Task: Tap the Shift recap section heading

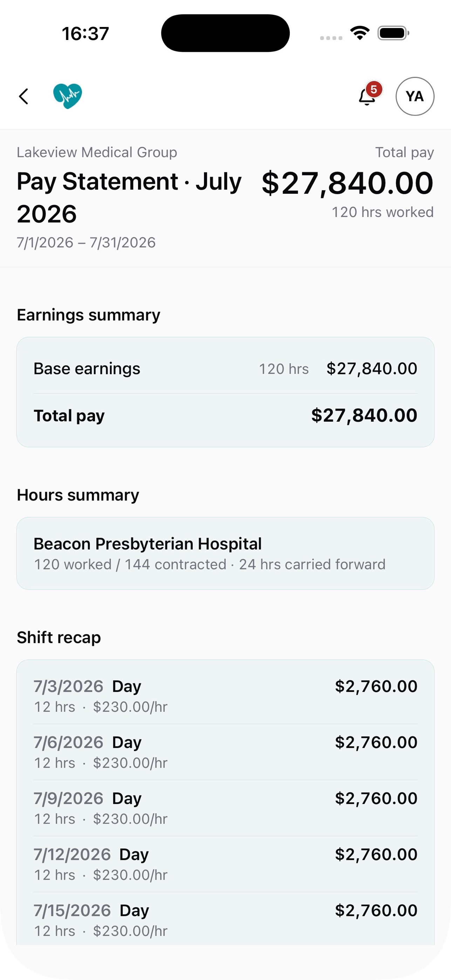Action: coord(59,638)
